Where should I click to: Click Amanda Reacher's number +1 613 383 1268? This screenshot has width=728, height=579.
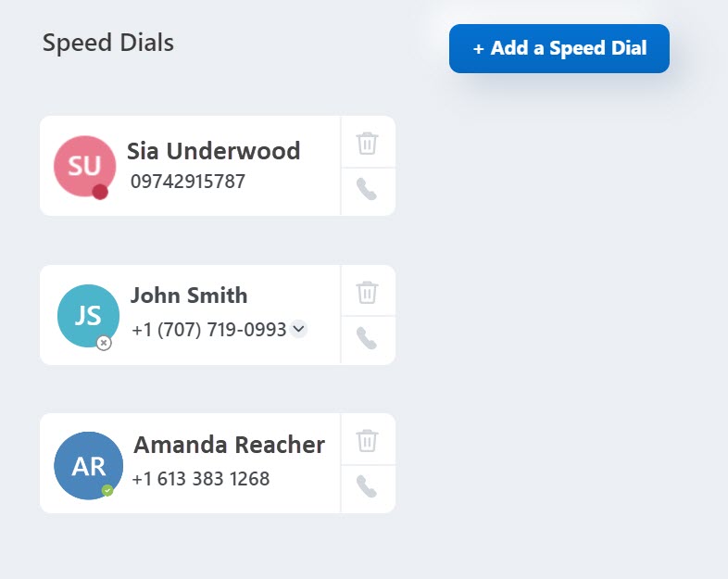[201, 479]
